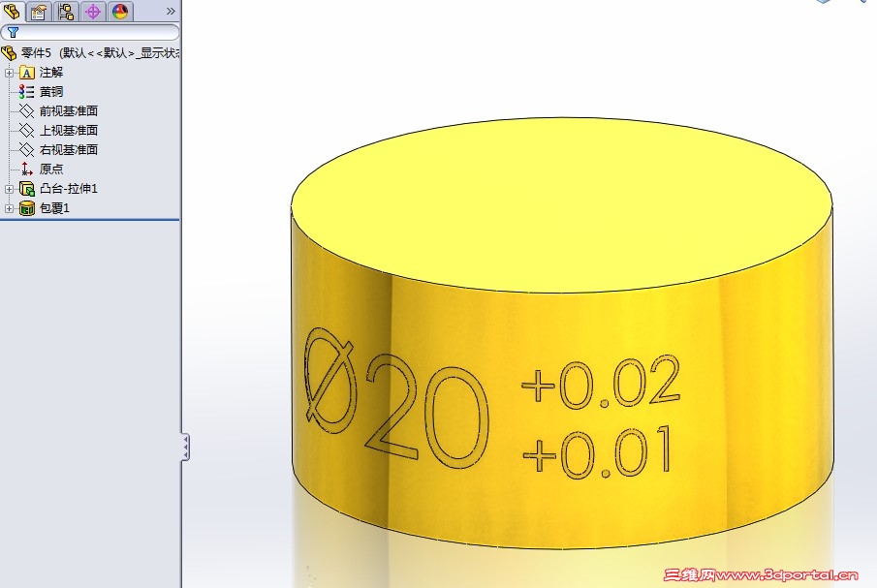Image resolution: width=877 pixels, height=588 pixels.
Task: Expand the 包覆1 wrap feature
Action: [9, 208]
